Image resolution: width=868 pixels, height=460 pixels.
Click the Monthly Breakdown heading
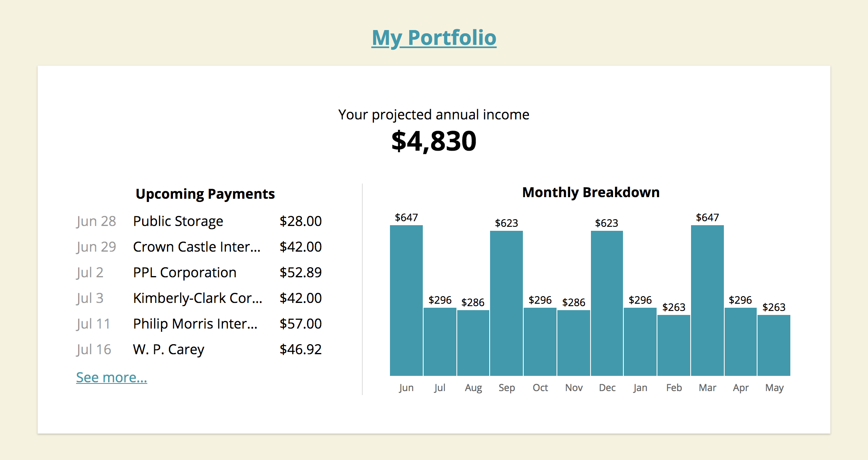pos(591,192)
